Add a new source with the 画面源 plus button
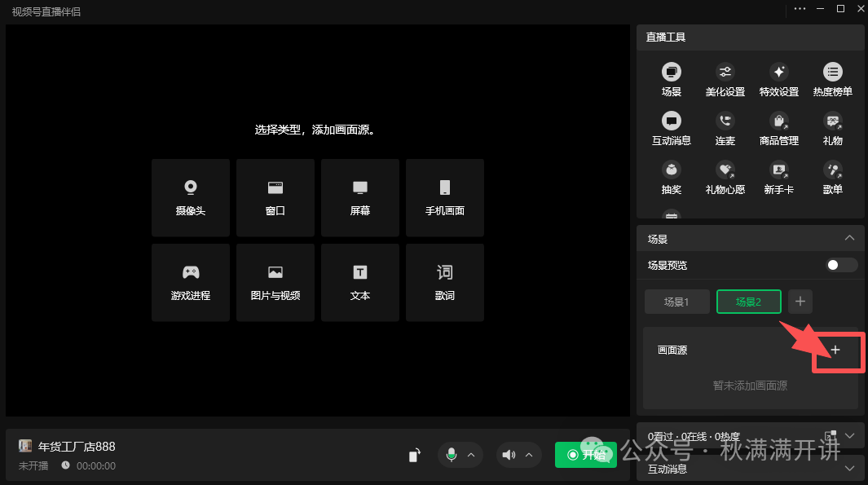The image size is (868, 485). (x=836, y=350)
